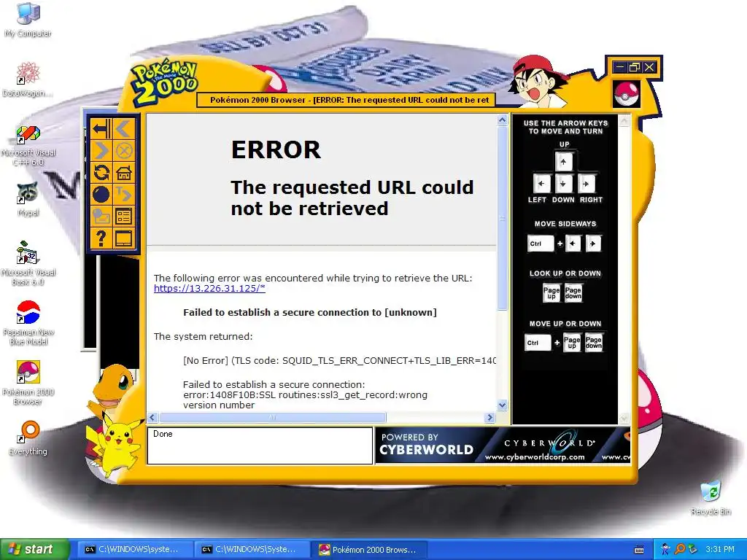Minimize the Pokémon 2000 Browser window

[619, 67]
